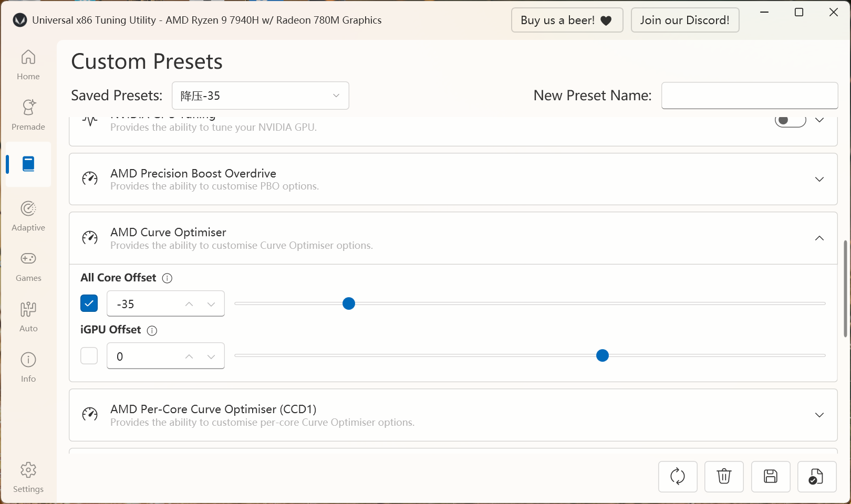The image size is (851, 504).
Task: Uncheck the All Core Offset checkbox
Action: point(89,303)
